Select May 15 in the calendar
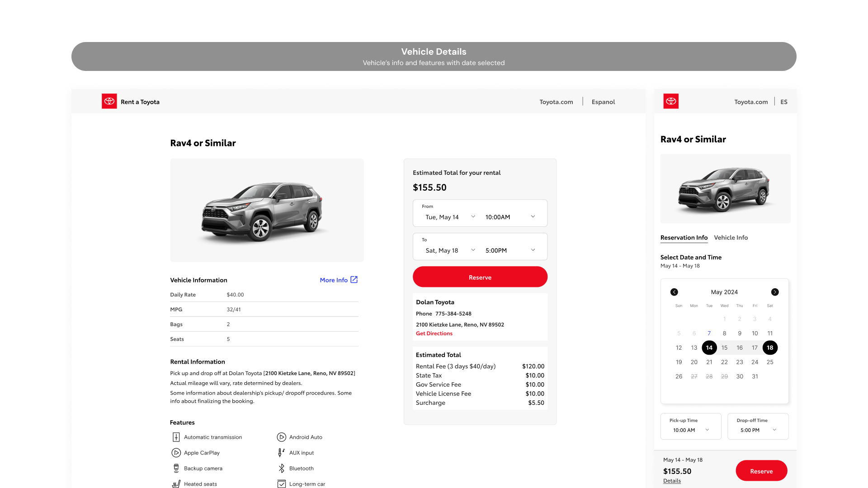 click(x=724, y=347)
